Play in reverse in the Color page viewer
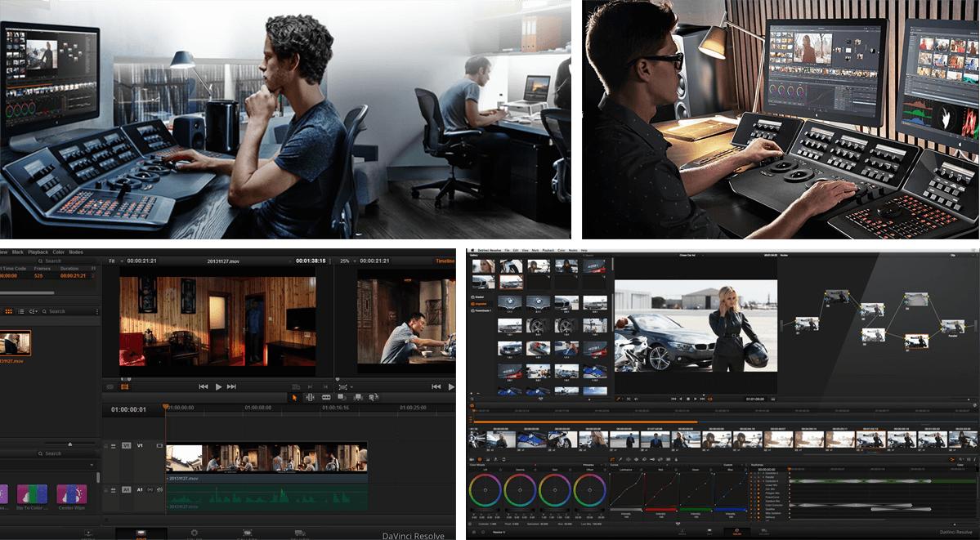 (x=681, y=399)
